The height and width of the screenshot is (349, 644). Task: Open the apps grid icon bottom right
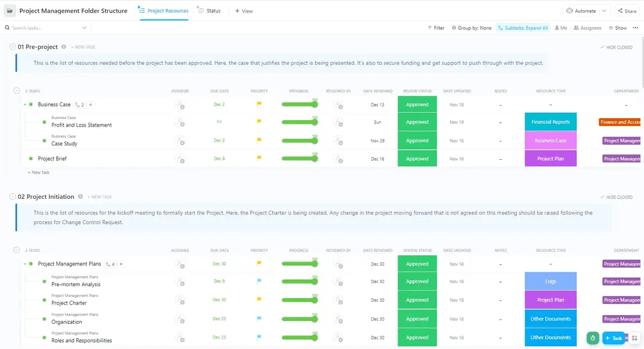pyautogui.click(x=635, y=338)
